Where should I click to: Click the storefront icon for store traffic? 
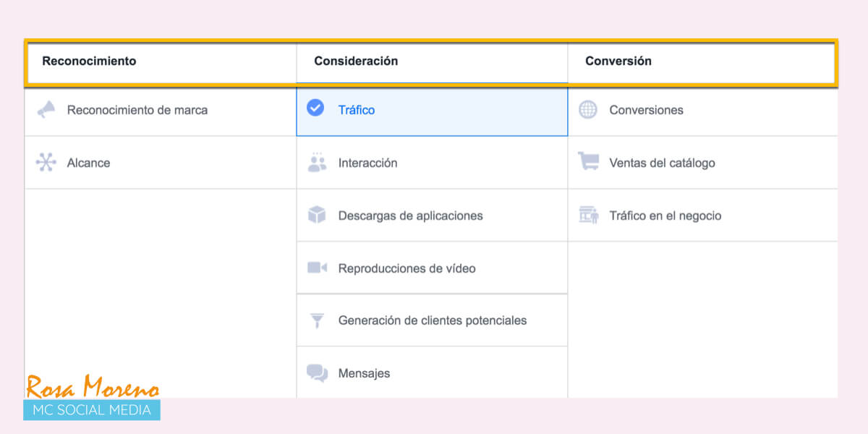(x=588, y=215)
